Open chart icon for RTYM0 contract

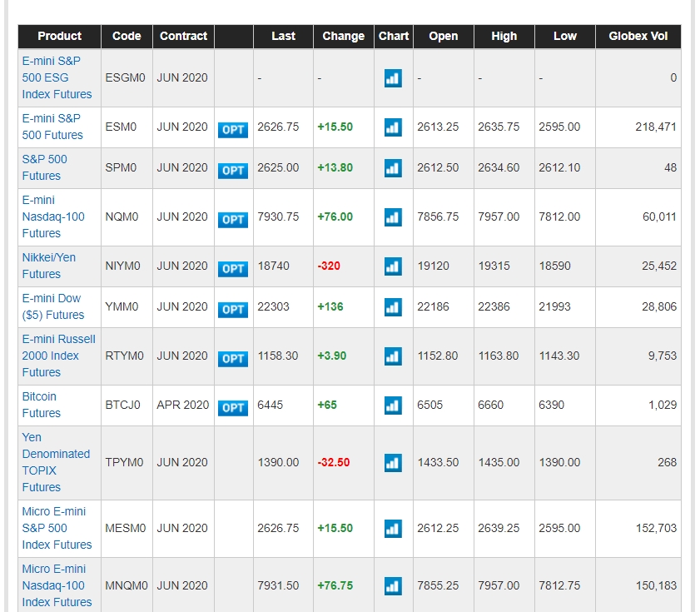pos(393,356)
